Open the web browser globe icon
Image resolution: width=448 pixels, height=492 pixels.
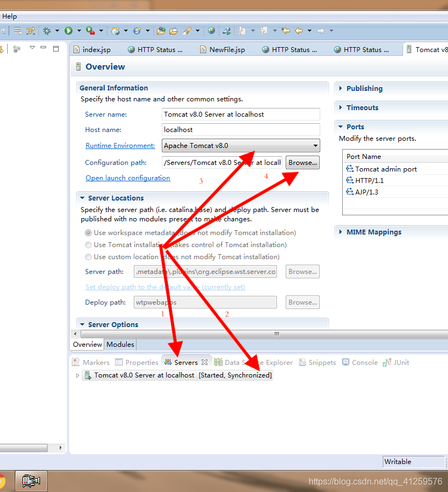click(x=211, y=31)
